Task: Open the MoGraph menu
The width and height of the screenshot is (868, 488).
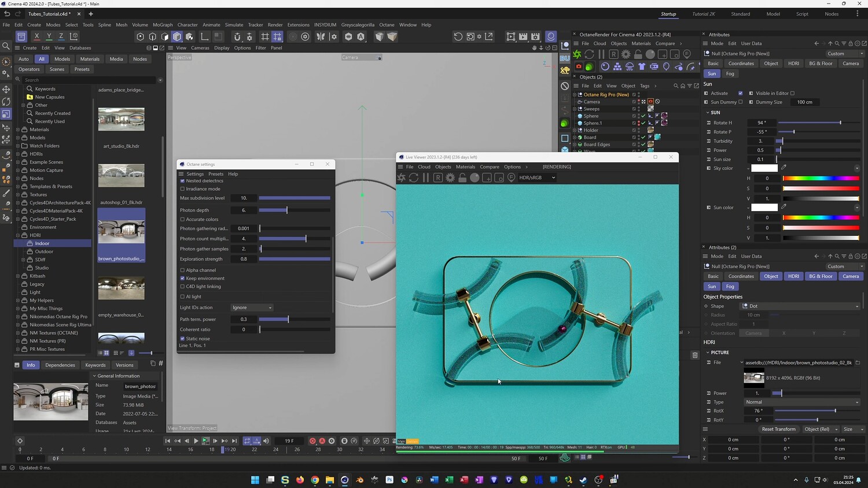Action: pos(163,25)
